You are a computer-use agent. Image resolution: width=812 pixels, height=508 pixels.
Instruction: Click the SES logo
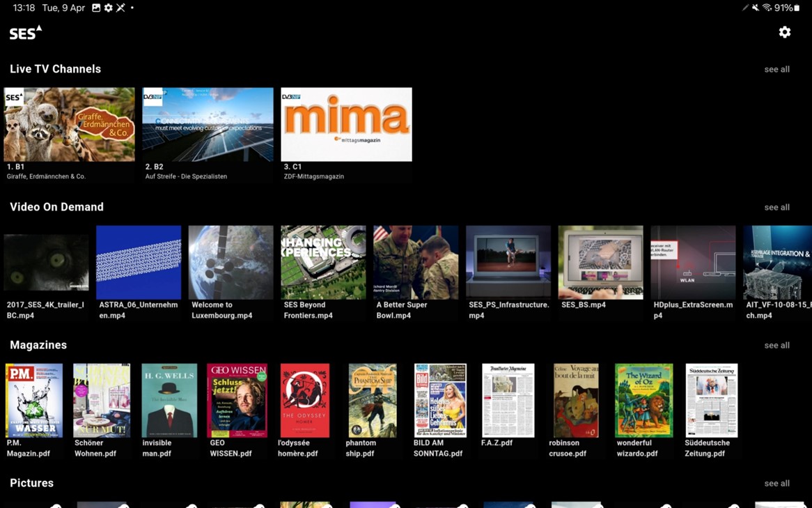coord(24,32)
